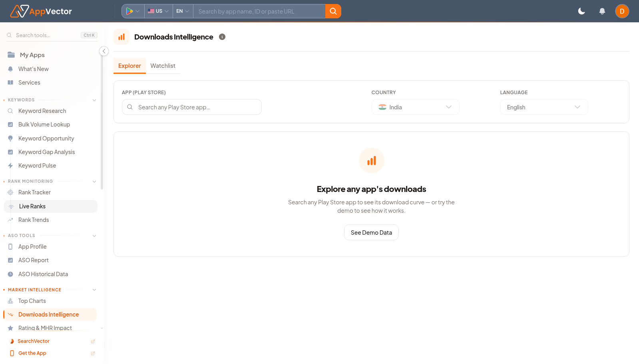Image resolution: width=639 pixels, height=364 pixels.
Task: Collapse the sidebar with arrow button
Action: pyautogui.click(x=104, y=51)
